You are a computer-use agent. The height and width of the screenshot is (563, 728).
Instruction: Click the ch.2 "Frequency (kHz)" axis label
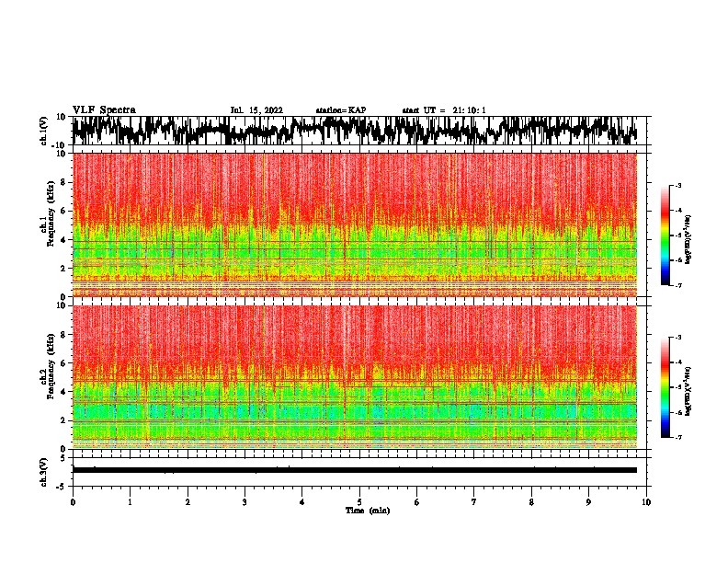click(51, 366)
